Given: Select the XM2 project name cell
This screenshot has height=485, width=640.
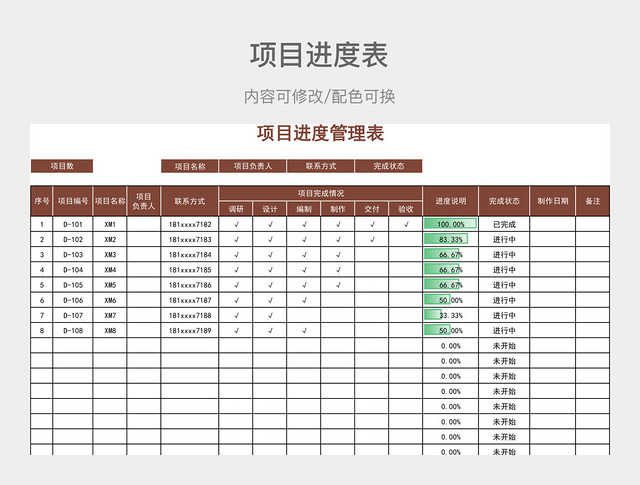Looking at the screenshot, I should point(110,240).
